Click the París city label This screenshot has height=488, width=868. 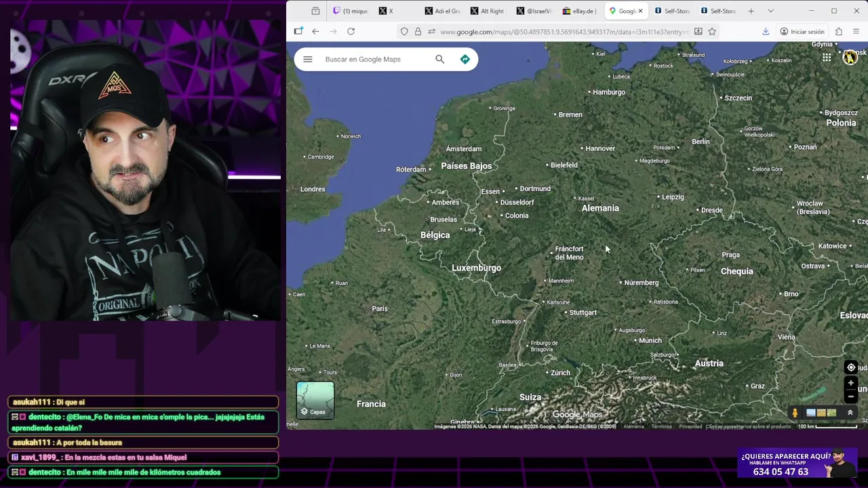click(380, 309)
